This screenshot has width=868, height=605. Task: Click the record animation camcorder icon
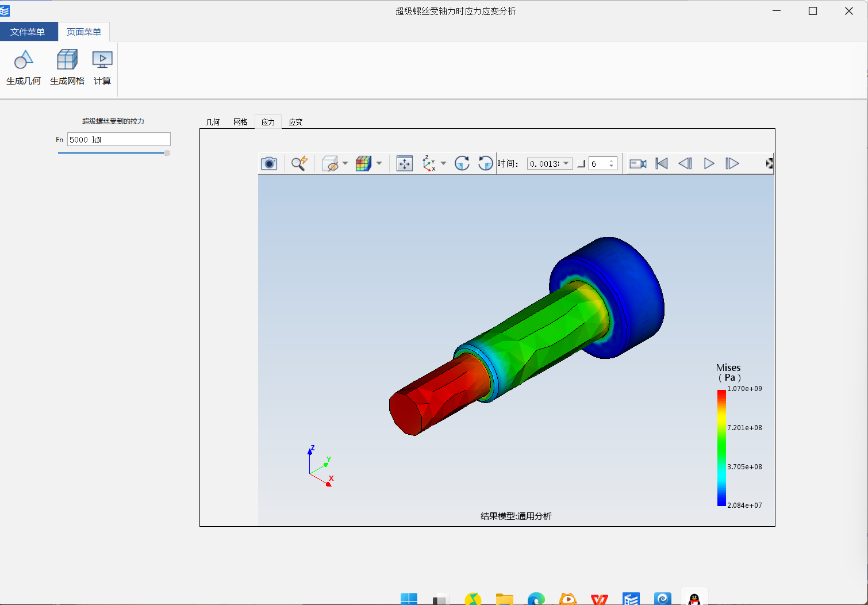coord(638,164)
